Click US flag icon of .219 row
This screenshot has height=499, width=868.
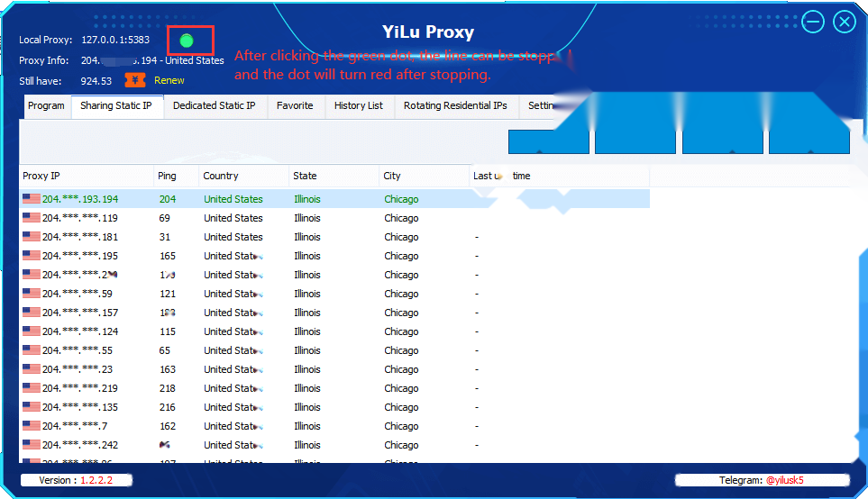tap(31, 388)
